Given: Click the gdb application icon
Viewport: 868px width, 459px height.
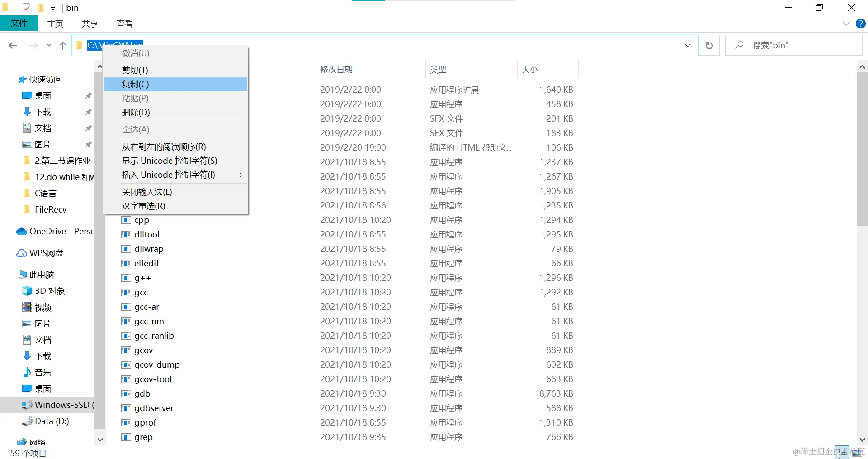Looking at the screenshot, I should (126, 393).
